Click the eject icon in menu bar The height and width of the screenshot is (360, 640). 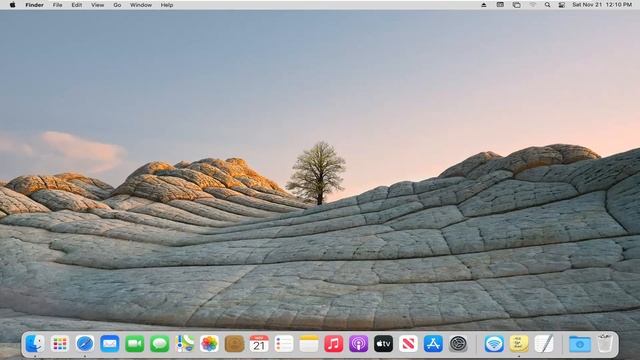(484, 5)
